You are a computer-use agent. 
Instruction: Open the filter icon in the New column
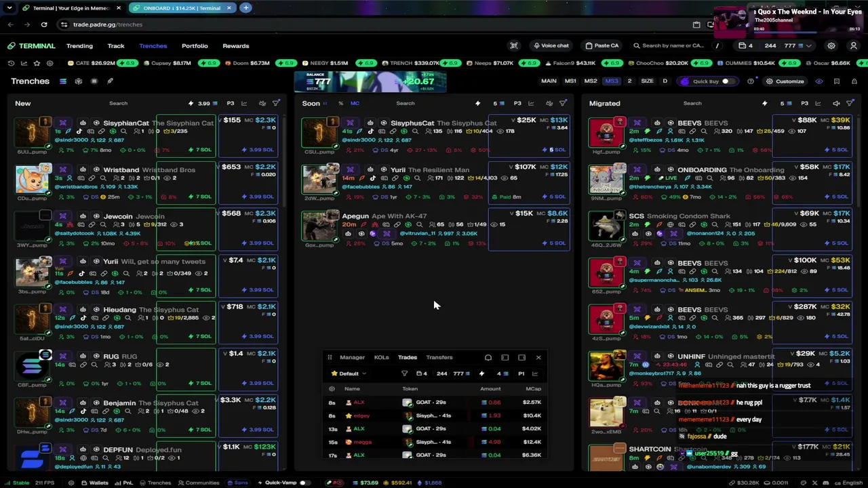[276, 104]
